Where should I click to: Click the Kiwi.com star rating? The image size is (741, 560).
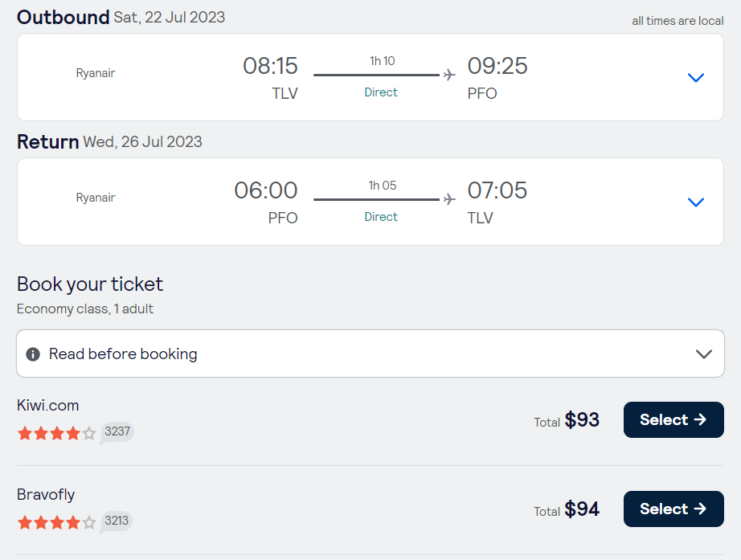pos(56,433)
